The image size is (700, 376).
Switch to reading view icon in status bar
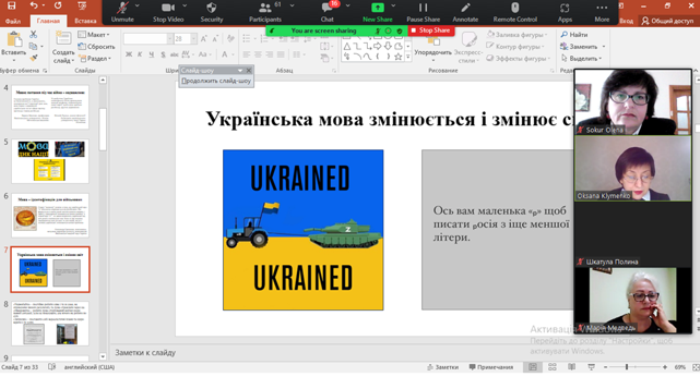(571, 367)
